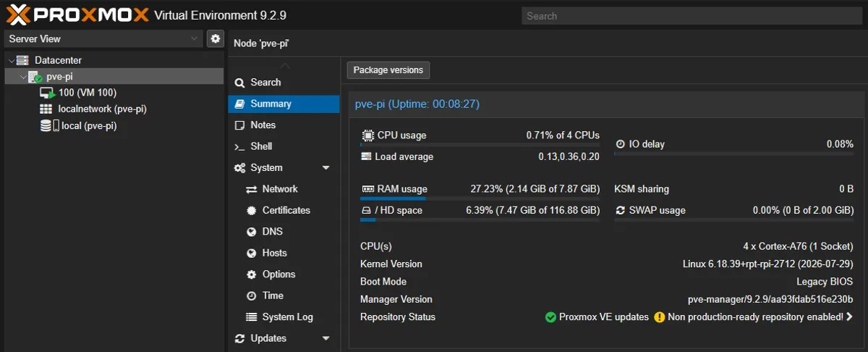The image size is (868, 352).
Task: Click the top Search input field
Action: 693,16
